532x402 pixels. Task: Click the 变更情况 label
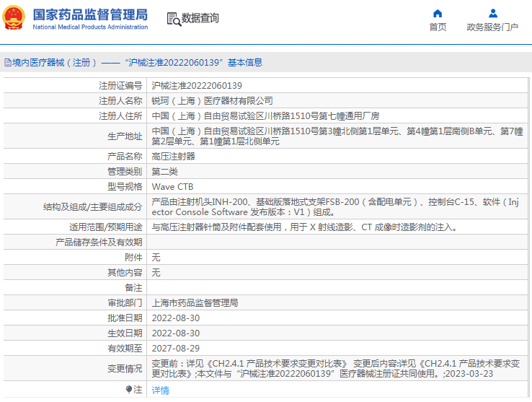click(x=125, y=369)
